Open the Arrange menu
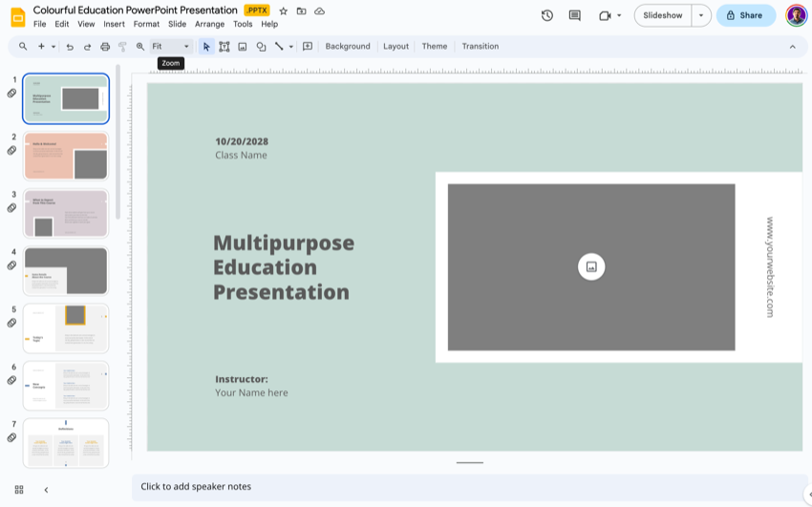This screenshot has width=812, height=507. 209,24
